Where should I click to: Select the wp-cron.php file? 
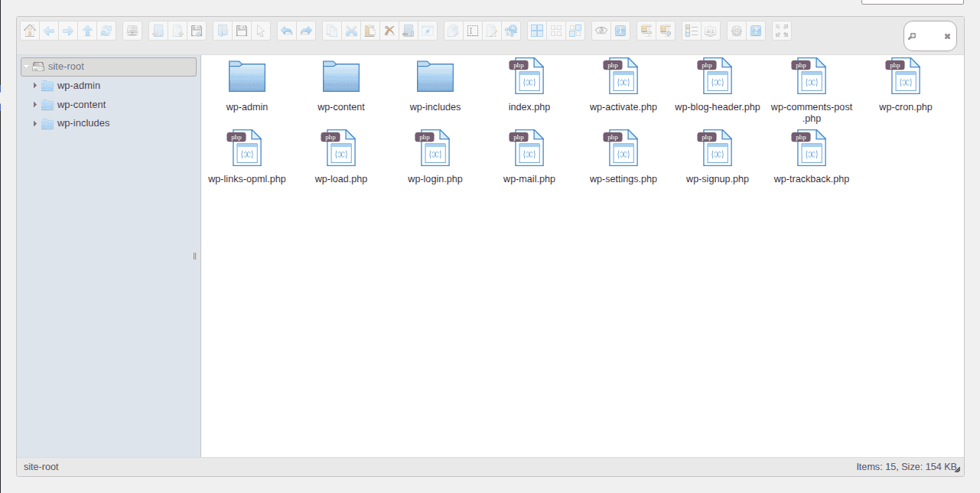(906, 84)
